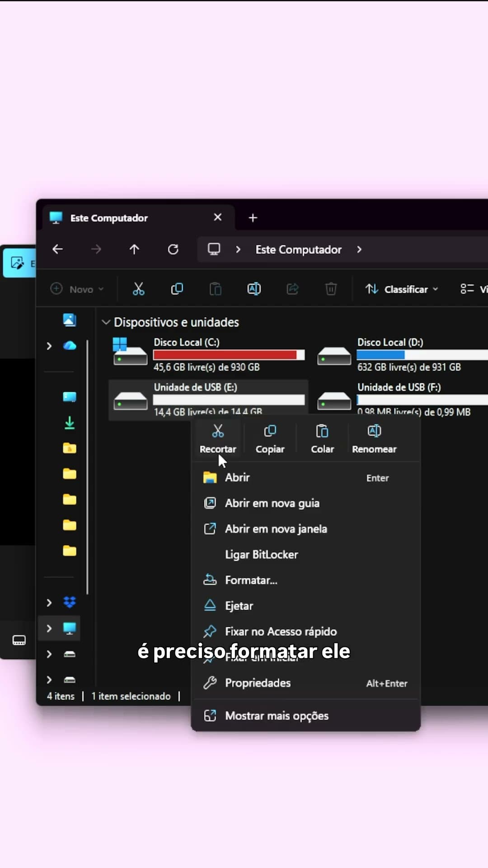
Task: Click Mostrar mais opções
Action: (x=306, y=716)
